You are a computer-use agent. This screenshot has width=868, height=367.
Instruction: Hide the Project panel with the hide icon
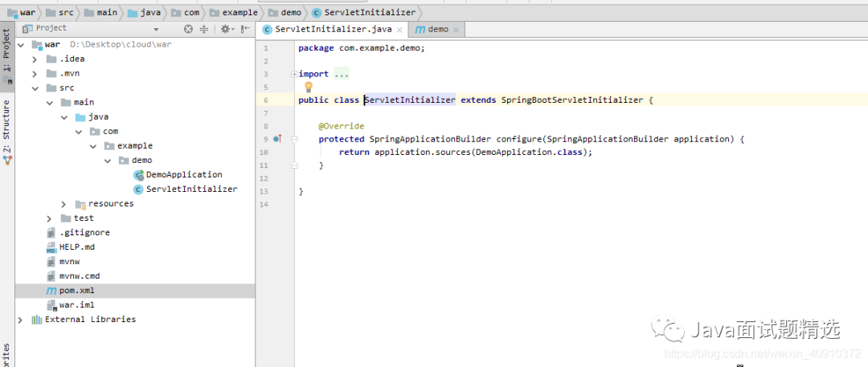click(244, 30)
